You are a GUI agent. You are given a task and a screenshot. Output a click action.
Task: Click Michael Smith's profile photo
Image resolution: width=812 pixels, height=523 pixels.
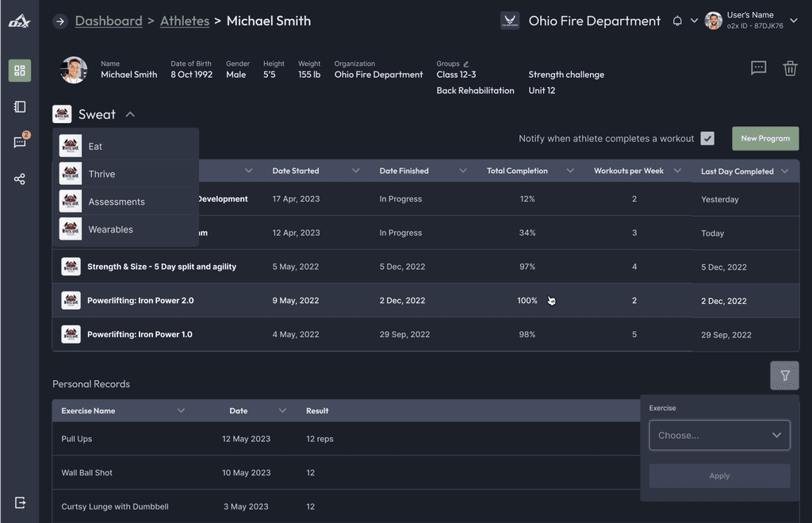click(74, 70)
